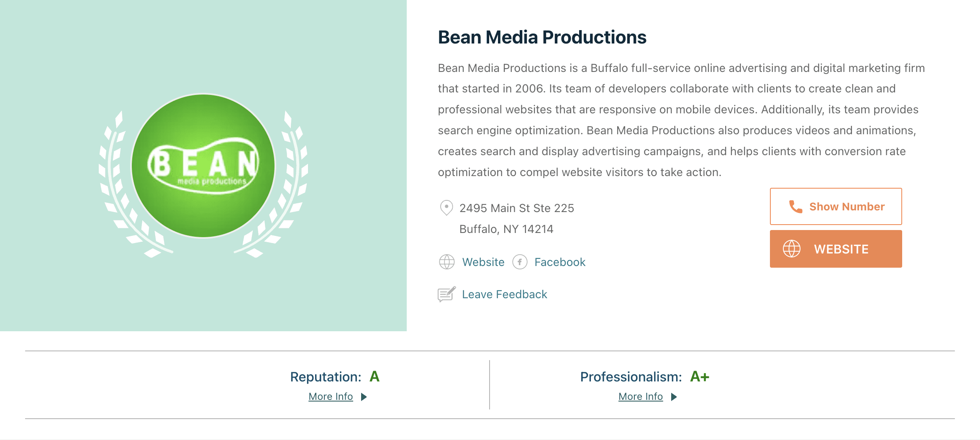This screenshot has height=440, width=980.
Task: Click the globe icon on orange WEBSITE button
Action: coord(791,249)
